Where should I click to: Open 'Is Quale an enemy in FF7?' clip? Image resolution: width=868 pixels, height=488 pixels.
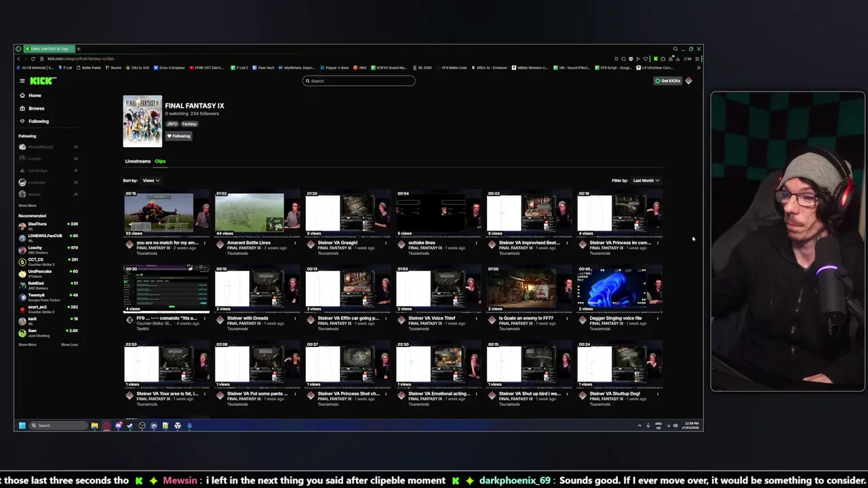(526, 318)
